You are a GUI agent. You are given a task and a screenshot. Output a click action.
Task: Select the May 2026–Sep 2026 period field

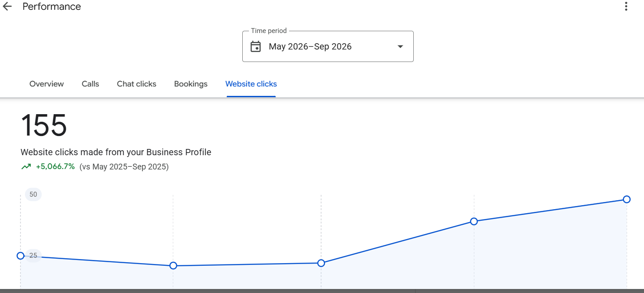point(328,46)
